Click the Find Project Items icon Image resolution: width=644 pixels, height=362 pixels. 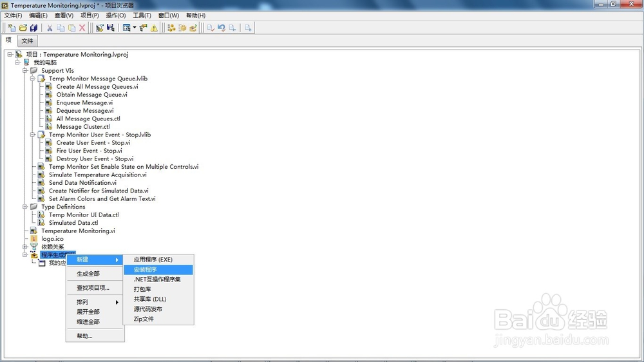coord(143,28)
